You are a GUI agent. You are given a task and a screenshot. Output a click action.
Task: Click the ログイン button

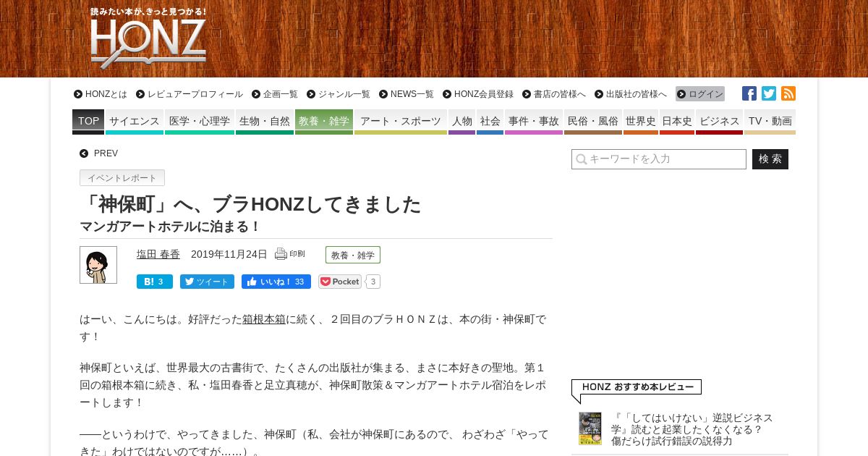pos(700,94)
